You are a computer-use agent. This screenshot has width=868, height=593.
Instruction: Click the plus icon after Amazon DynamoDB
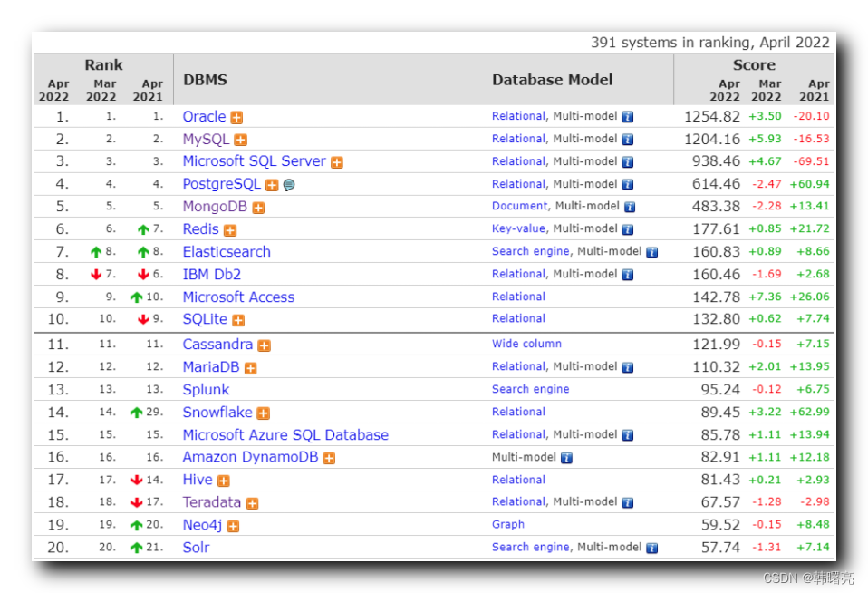tap(329, 458)
